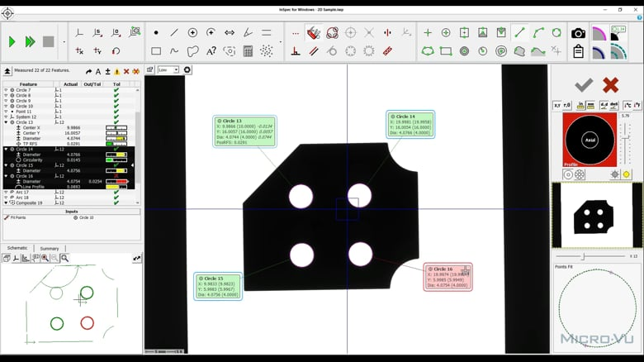Select the Composite 19 feature row
644x362 pixels.
[69, 202]
